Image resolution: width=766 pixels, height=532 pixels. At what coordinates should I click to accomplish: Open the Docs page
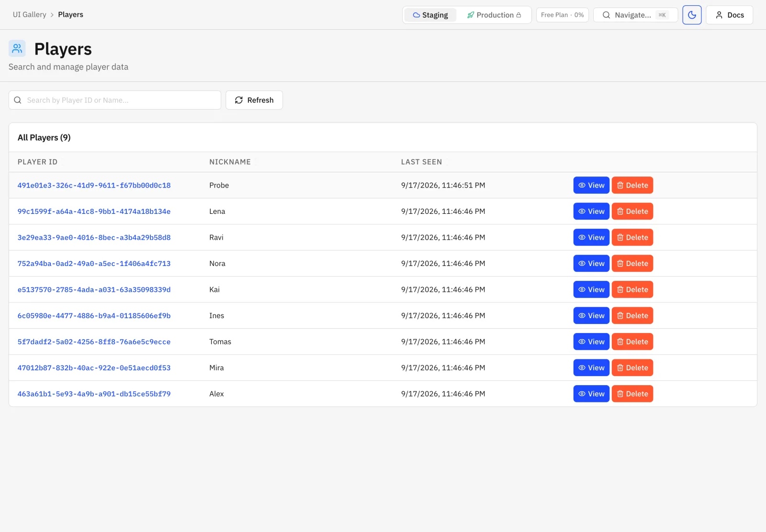[729, 15]
